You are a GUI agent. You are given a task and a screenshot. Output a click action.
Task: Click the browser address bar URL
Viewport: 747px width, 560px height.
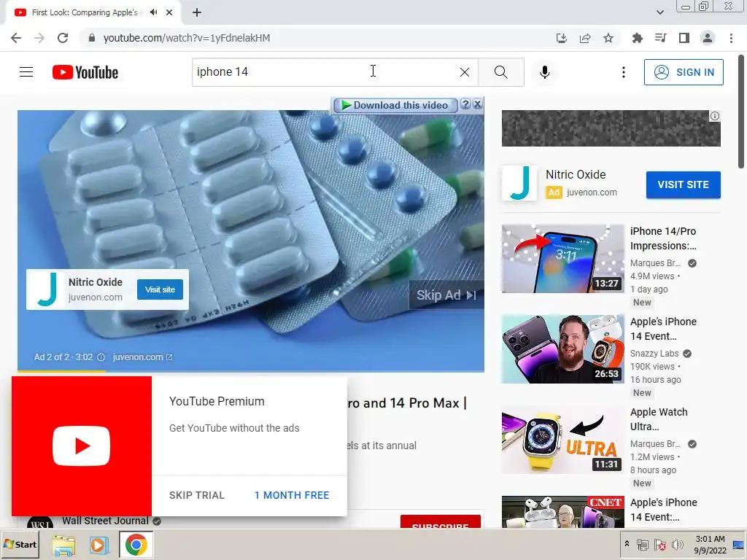click(x=187, y=38)
